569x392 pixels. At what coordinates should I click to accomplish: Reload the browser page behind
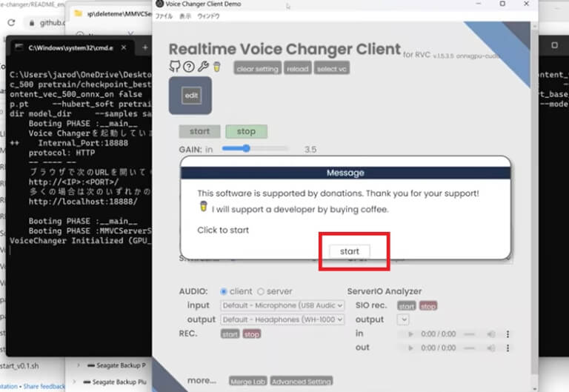11,23
